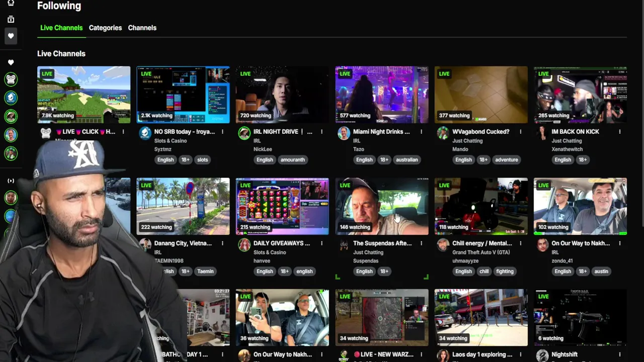The height and width of the screenshot is (362, 644).
Task: Open the uhmaayyze channel avatar
Action: (x=443, y=244)
